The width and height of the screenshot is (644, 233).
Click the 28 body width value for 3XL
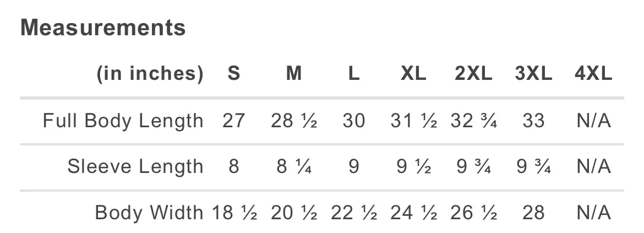(533, 213)
